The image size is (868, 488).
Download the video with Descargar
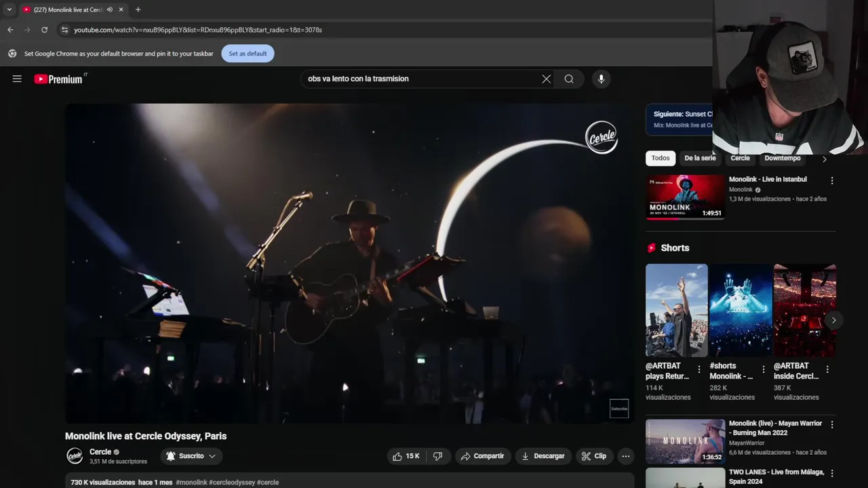(542, 456)
